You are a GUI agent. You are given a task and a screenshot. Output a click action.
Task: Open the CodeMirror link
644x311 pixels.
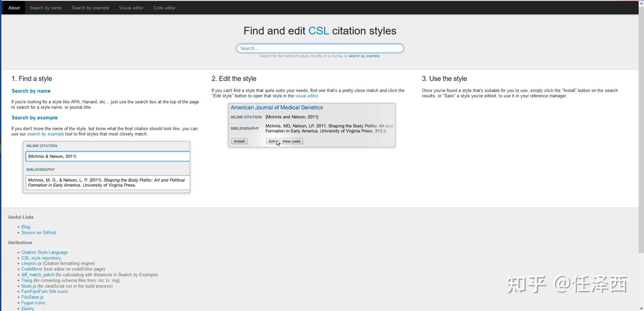coord(32,269)
